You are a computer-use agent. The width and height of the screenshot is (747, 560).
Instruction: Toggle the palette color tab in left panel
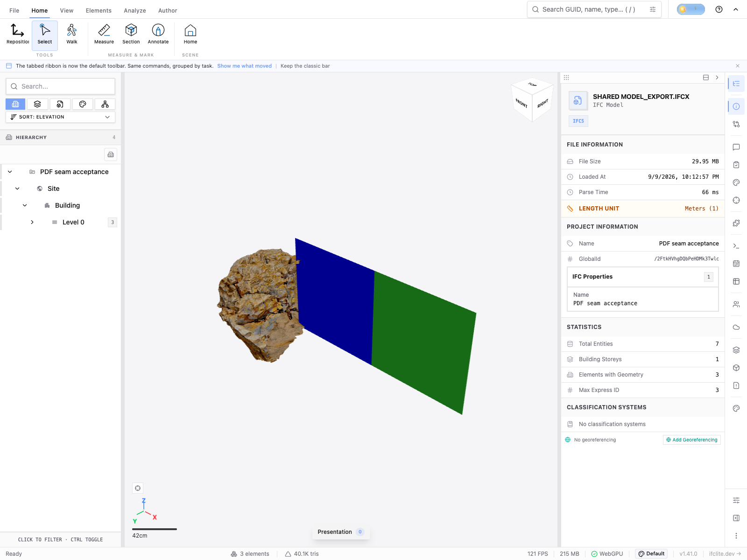(83, 104)
